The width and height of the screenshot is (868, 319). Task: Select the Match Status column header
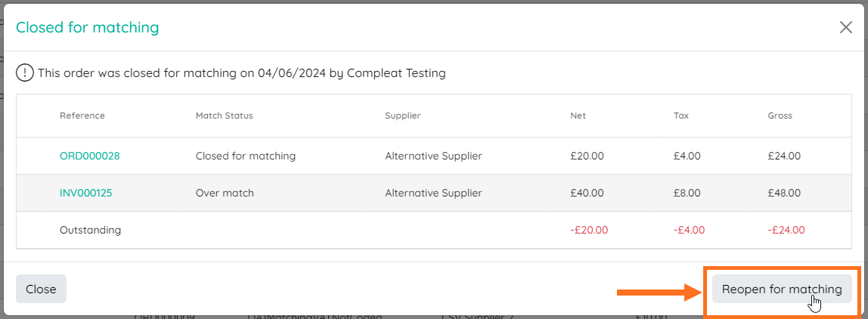[225, 116]
